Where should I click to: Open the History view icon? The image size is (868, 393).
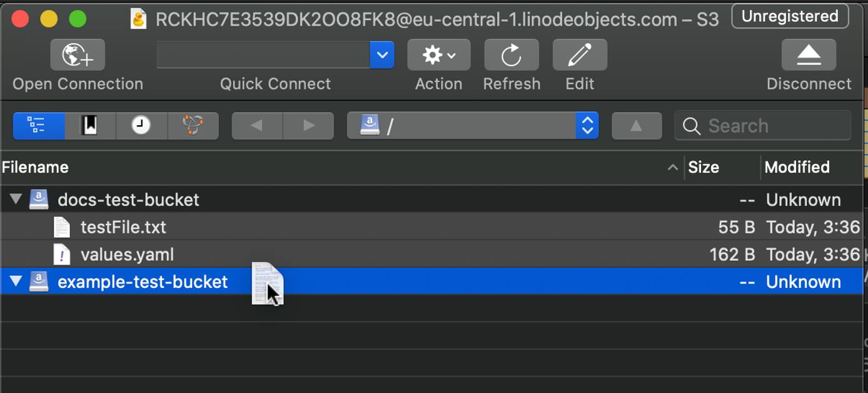click(x=141, y=125)
